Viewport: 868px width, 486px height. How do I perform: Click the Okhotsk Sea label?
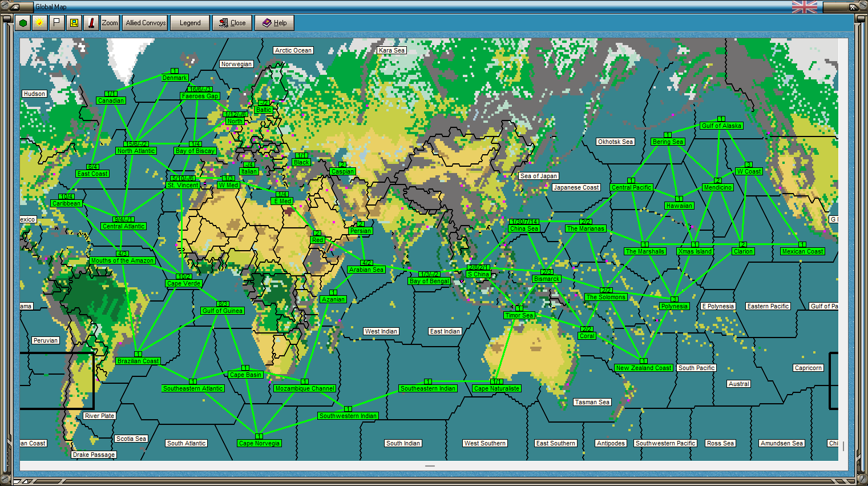click(615, 142)
